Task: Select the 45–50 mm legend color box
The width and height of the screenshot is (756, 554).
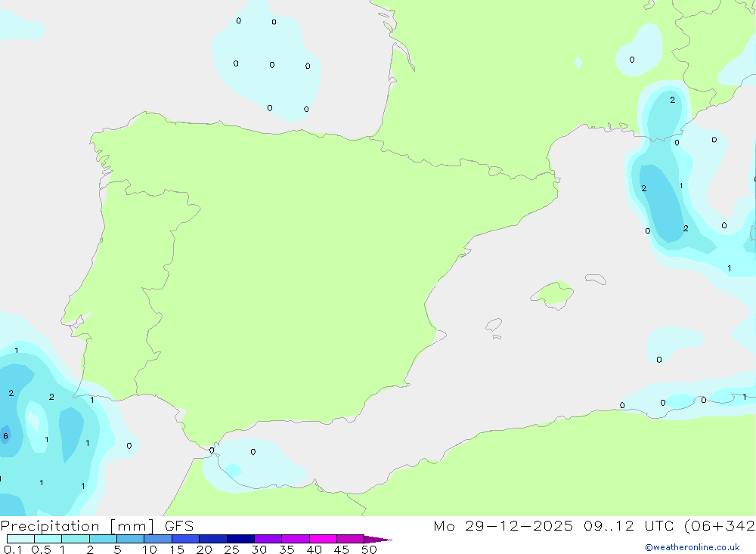Action: pos(351,539)
